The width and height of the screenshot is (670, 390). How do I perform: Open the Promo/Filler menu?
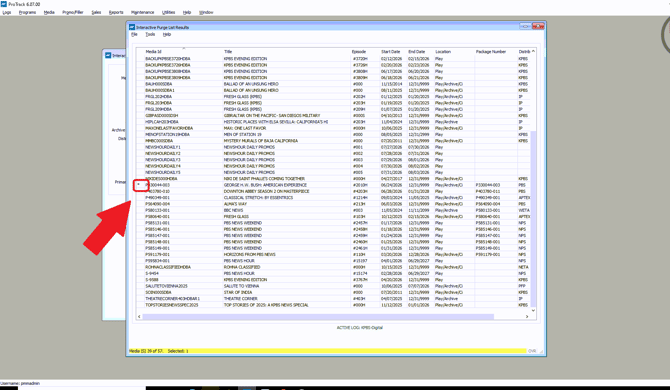point(73,12)
